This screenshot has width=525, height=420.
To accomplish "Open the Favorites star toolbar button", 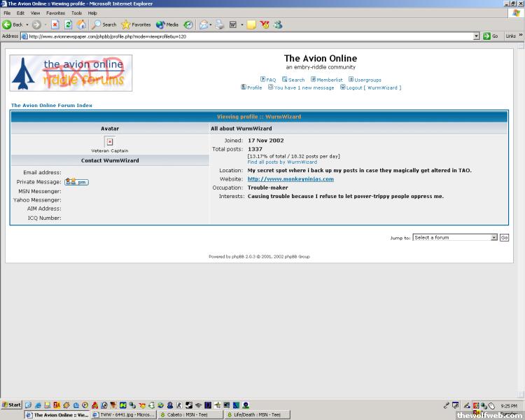I will tap(136, 24).
